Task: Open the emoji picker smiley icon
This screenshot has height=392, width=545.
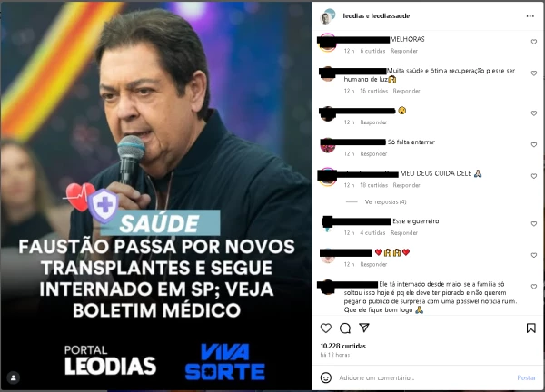Action: [x=326, y=377]
